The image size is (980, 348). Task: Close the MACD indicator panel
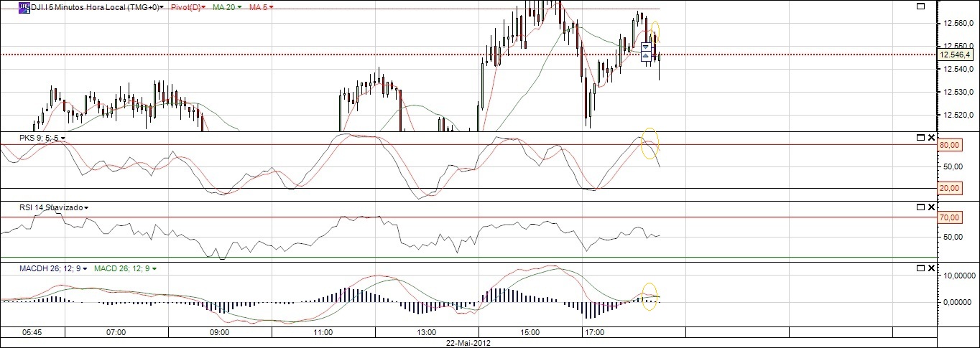(932, 268)
